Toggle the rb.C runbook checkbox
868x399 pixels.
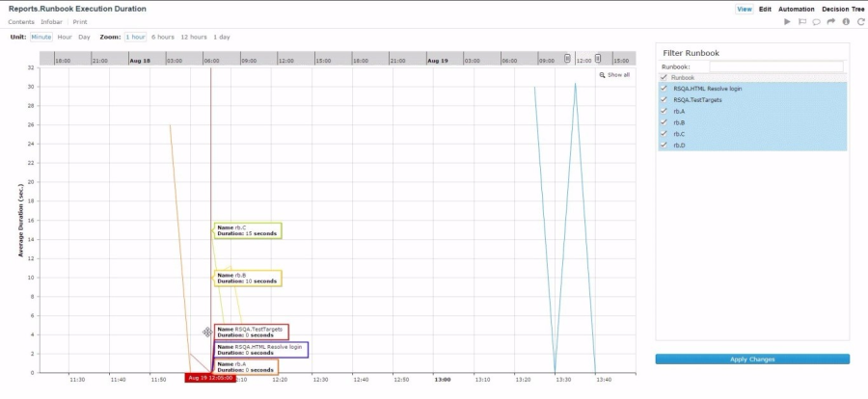point(664,133)
